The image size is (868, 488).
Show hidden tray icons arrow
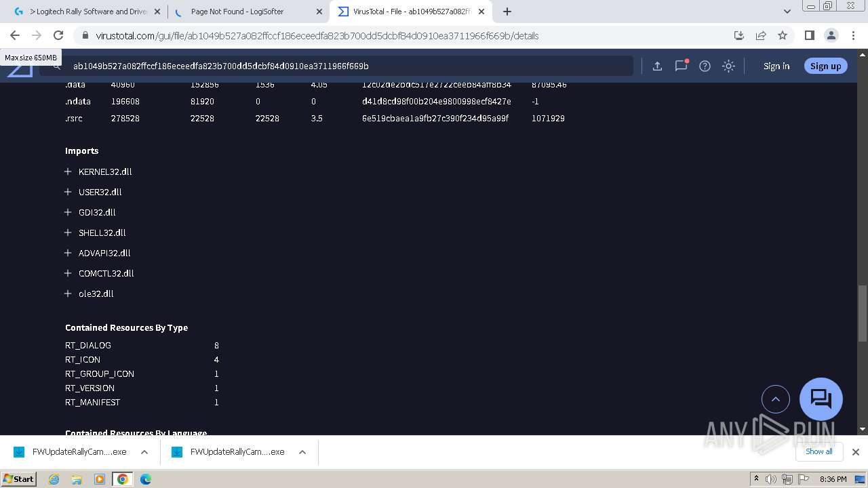click(756, 479)
